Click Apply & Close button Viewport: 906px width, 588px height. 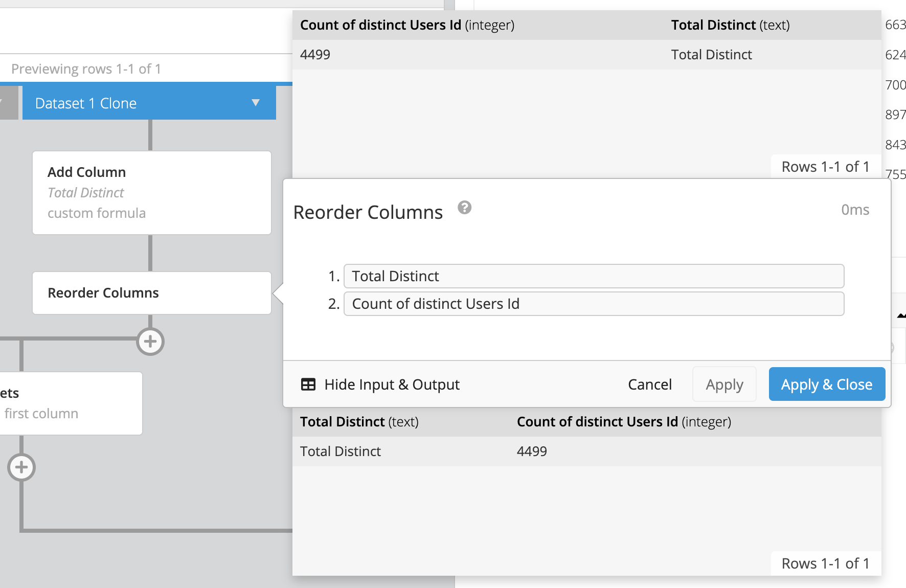tap(827, 385)
